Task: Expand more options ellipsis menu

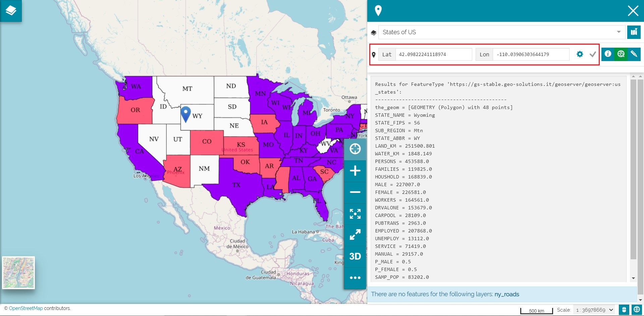Action: pyautogui.click(x=355, y=278)
